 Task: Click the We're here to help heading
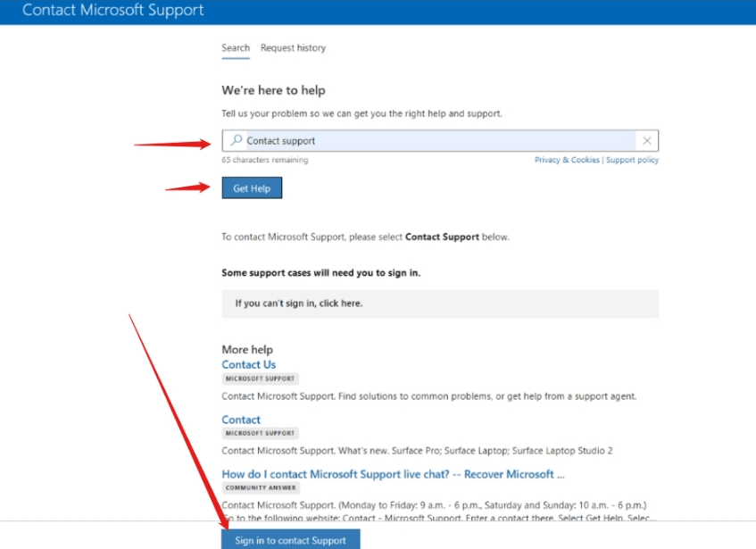(x=273, y=90)
